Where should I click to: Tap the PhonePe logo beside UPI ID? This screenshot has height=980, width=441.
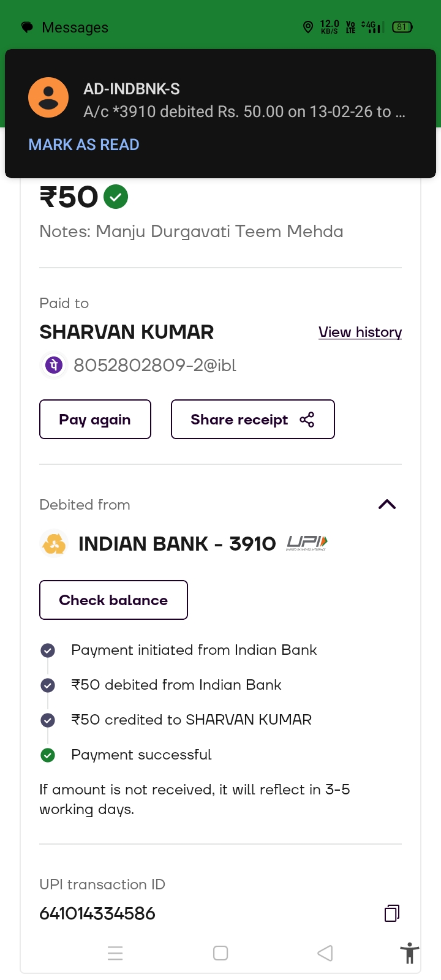(x=54, y=366)
